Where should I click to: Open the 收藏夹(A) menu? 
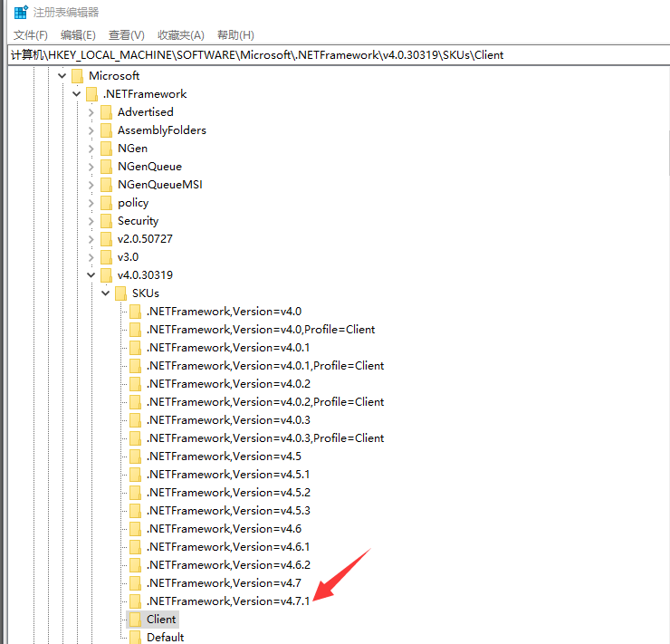181,35
